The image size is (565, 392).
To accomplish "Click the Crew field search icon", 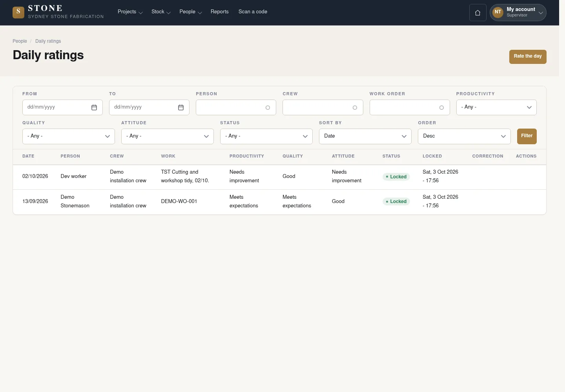I will tap(355, 108).
